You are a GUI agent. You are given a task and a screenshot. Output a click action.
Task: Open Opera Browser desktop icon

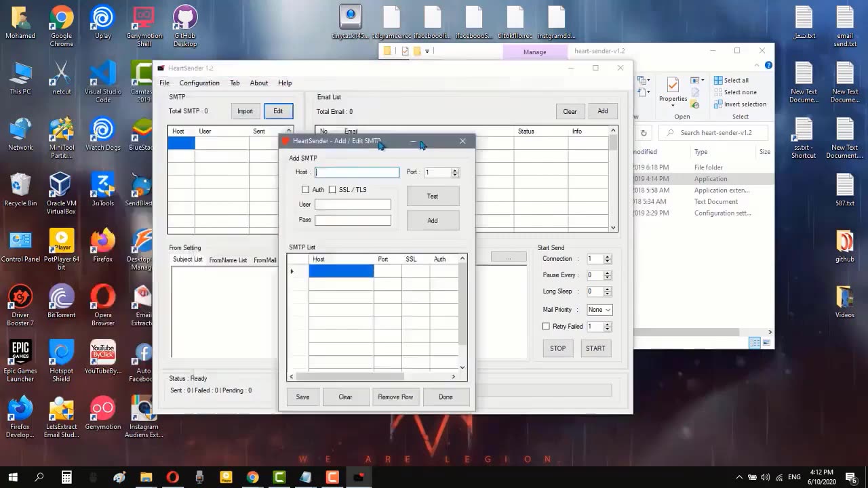[x=103, y=306]
